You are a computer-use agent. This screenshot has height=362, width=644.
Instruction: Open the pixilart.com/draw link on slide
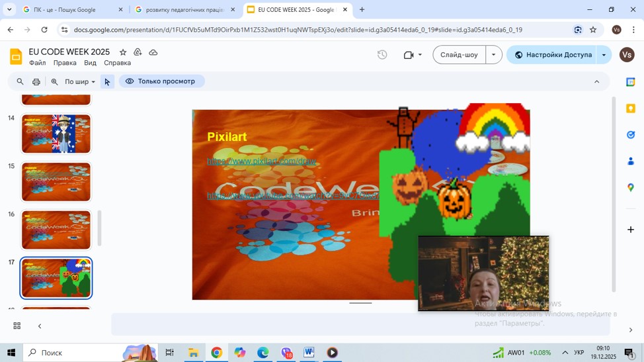pyautogui.click(x=261, y=161)
